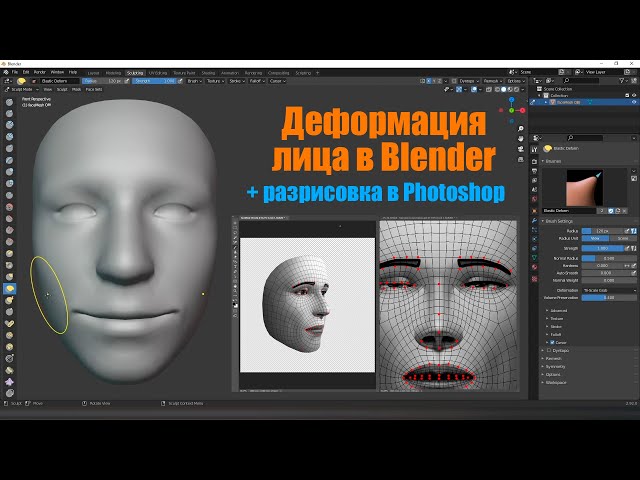Screen dimensions: 640x480
Task: Open the Active Tool properties tab
Action: coord(534,150)
